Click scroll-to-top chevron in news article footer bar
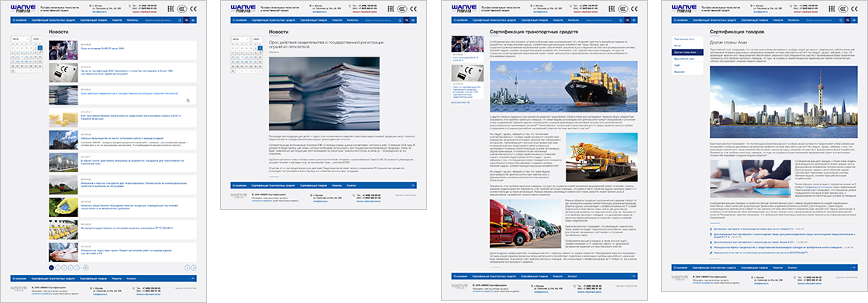The image size is (868, 303). (413, 185)
